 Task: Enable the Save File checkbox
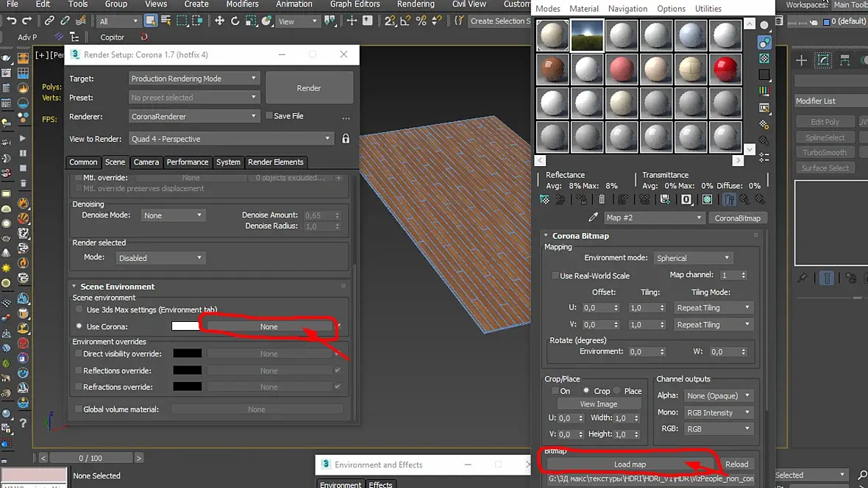tap(269, 116)
